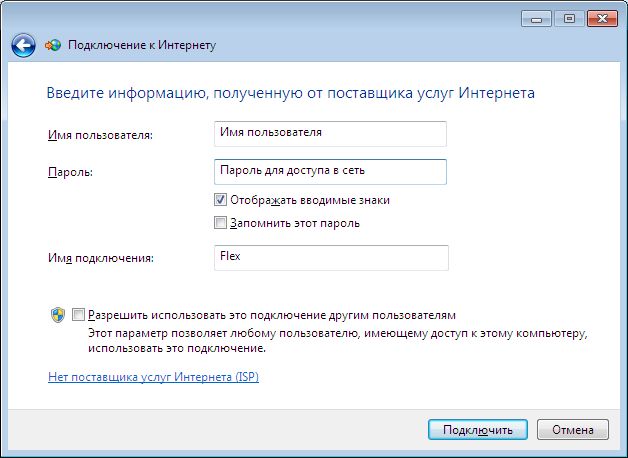628x458 pixels.
Task: Click the Подключение к Интернету title text
Action: pyautogui.click(x=142, y=45)
